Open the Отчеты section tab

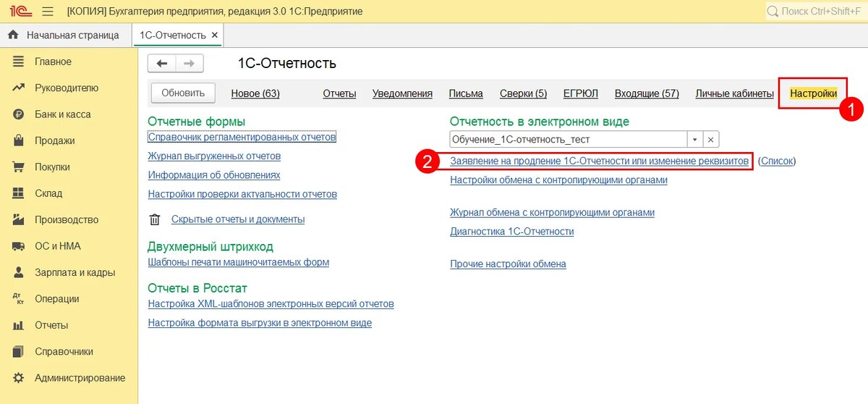pos(339,93)
